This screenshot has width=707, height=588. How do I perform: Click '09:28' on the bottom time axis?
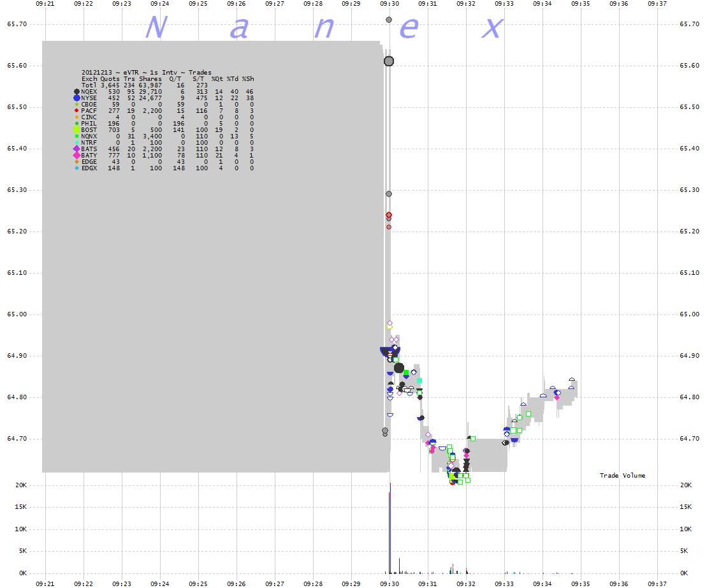(x=313, y=584)
